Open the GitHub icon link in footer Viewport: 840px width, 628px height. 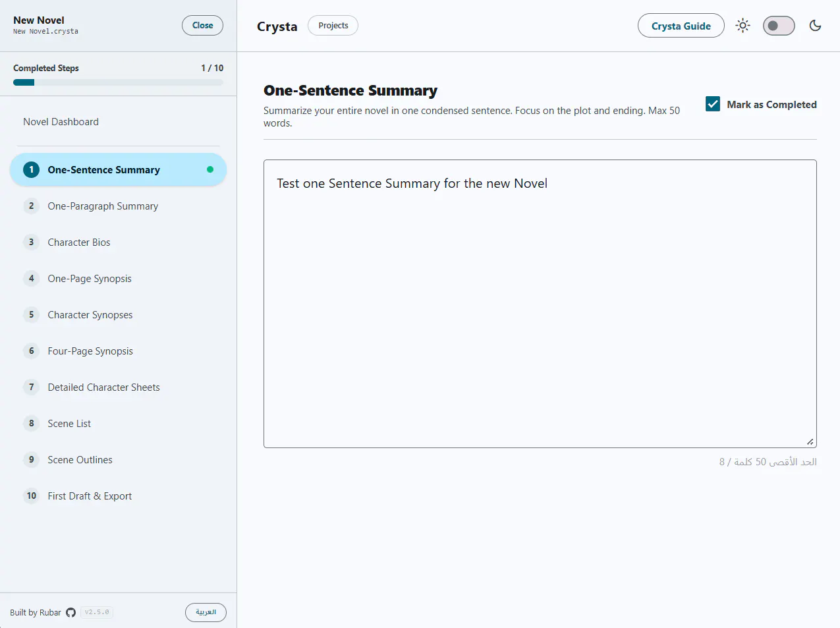70,612
